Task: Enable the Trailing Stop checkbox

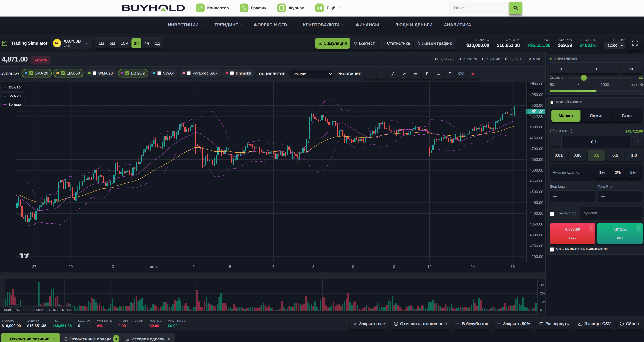Action: pos(552,214)
